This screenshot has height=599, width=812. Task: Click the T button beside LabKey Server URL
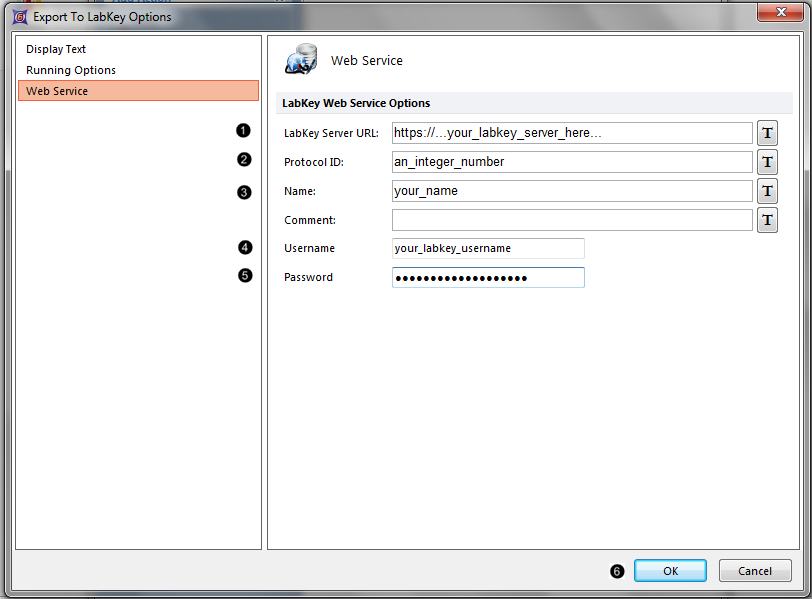click(767, 133)
